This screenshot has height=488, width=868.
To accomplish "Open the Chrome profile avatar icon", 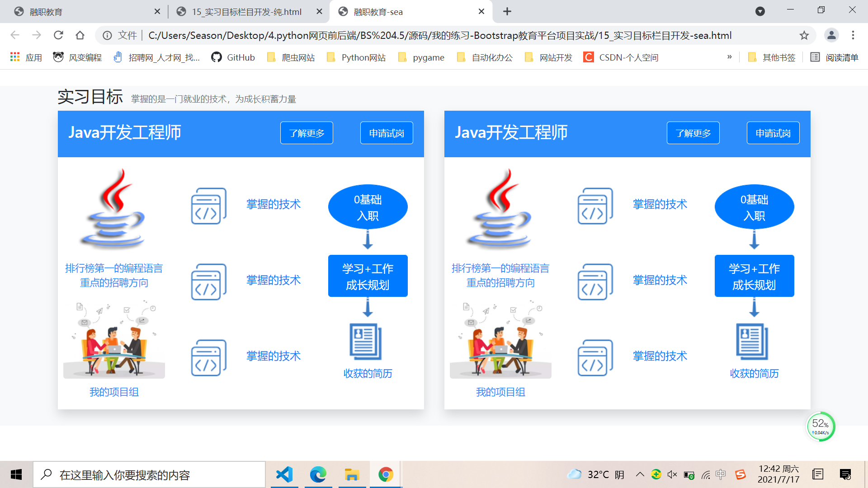I will tap(831, 35).
